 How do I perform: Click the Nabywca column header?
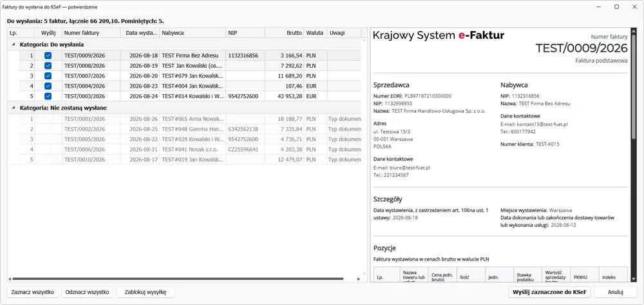click(x=192, y=33)
